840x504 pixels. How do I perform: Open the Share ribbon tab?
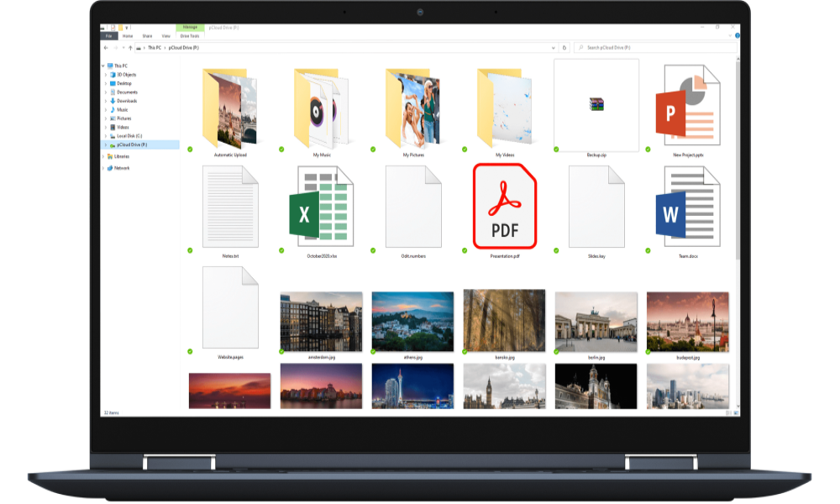[x=147, y=36]
